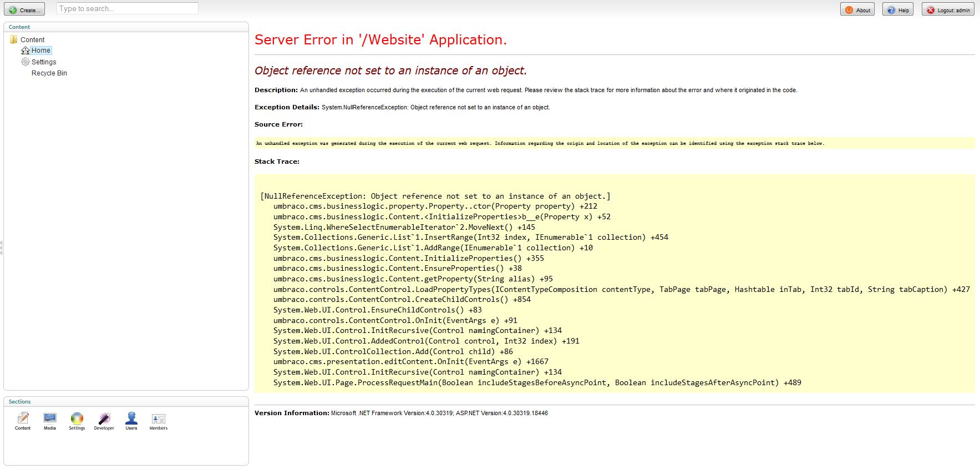
Task: Click the Server Error heading text
Action: pos(380,39)
